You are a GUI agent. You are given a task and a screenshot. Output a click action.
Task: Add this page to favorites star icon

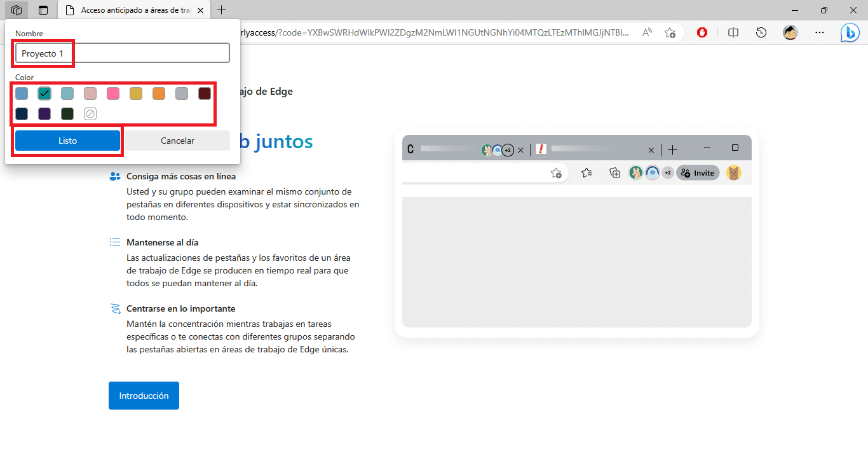point(670,32)
